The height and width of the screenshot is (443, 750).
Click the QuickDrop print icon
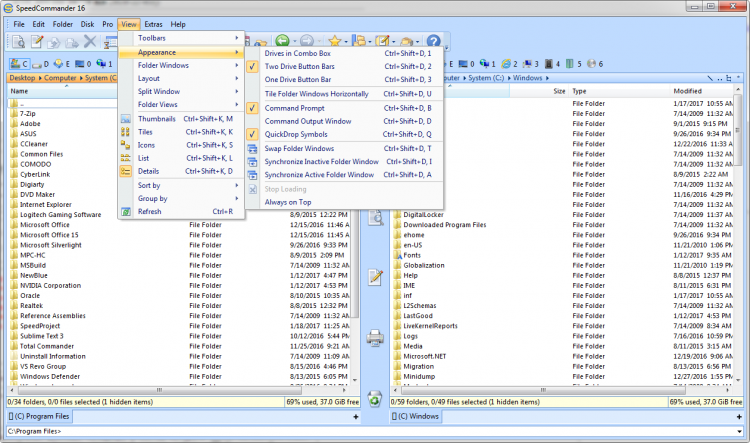click(375, 338)
